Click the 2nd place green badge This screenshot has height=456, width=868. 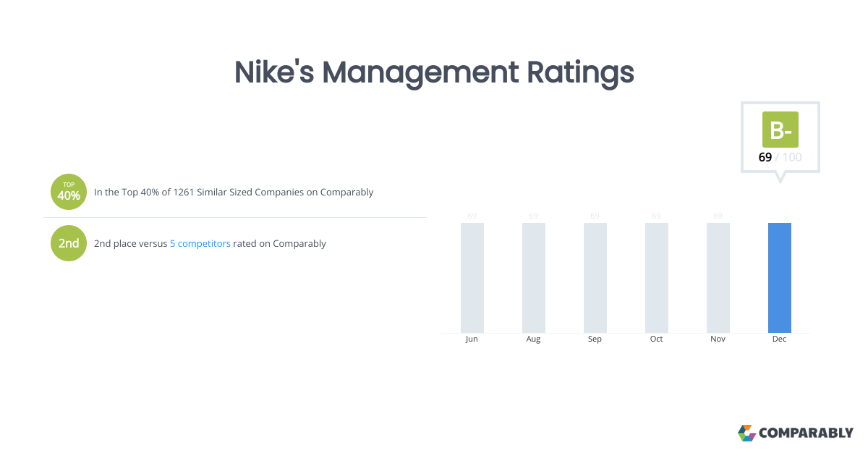(69, 243)
